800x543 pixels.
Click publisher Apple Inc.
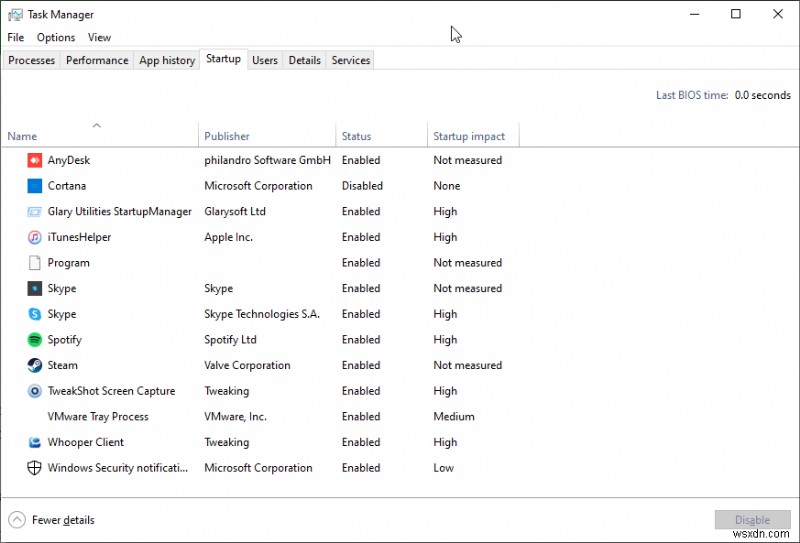[x=229, y=237]
